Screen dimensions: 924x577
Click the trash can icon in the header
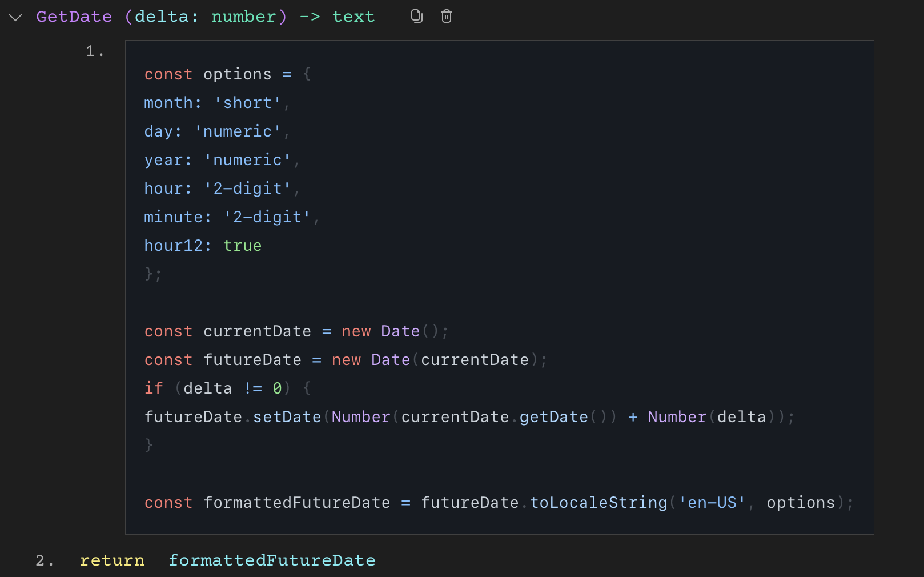(445, 17)
